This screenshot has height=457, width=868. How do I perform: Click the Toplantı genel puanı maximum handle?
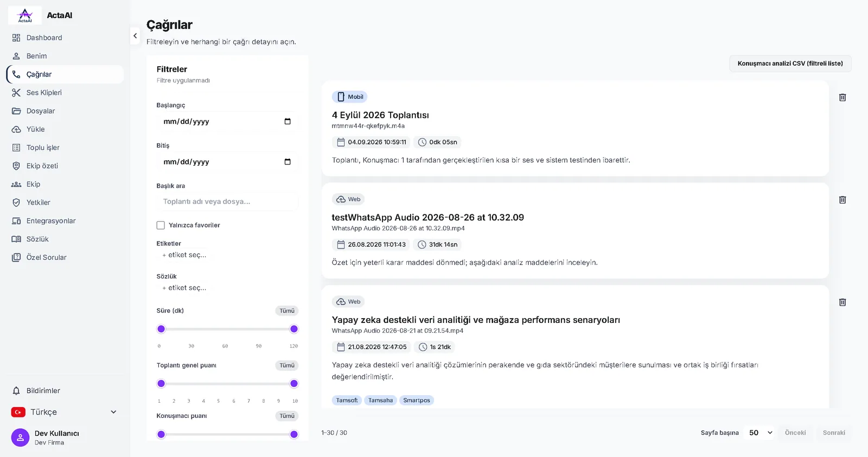[x=294, y=384]
